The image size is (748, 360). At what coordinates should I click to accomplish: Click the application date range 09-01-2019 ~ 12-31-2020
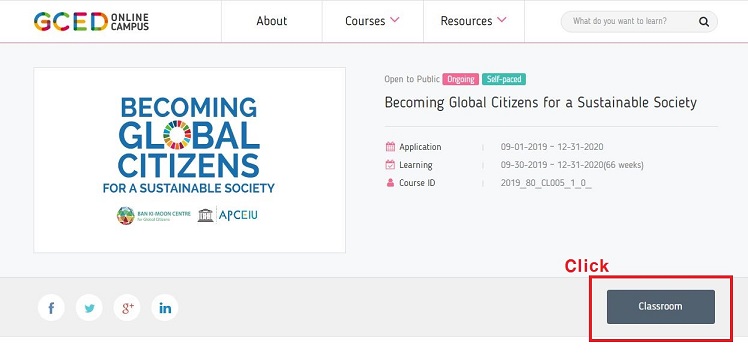(552, 147)
